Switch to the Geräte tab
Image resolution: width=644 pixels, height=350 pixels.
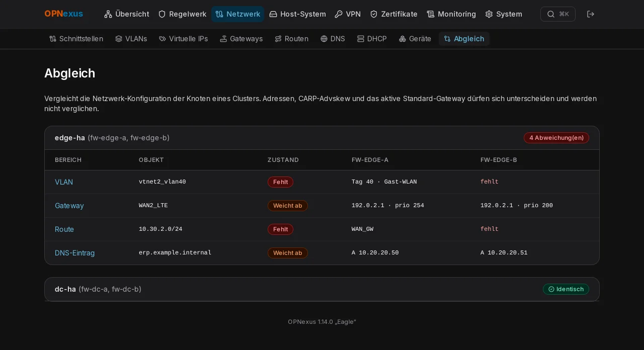coord(415,39)
